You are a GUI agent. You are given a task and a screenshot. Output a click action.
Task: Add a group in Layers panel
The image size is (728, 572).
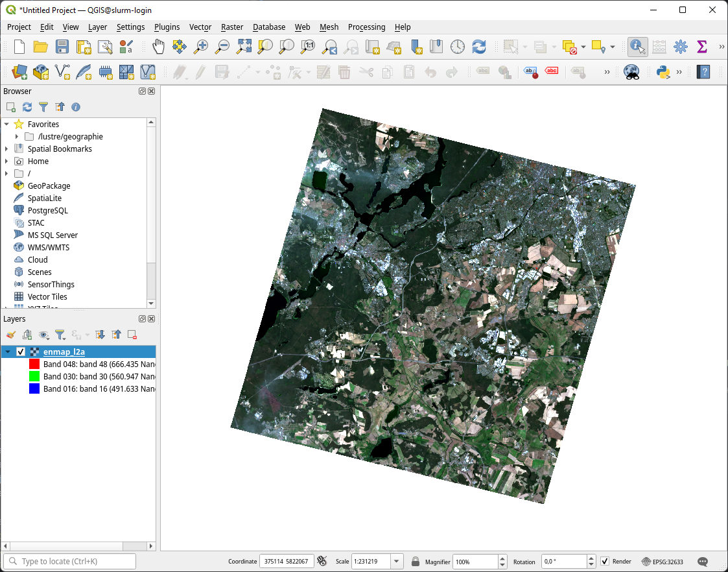click(x=27, y=335)
